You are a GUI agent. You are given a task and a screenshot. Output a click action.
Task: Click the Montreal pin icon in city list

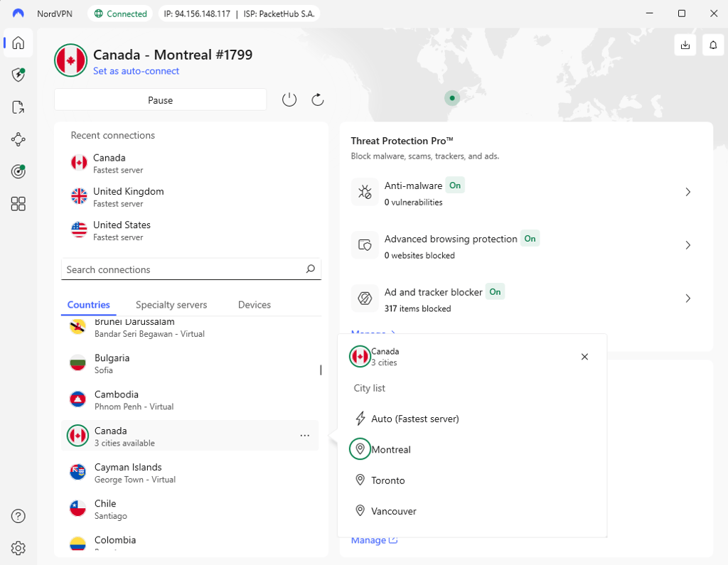(360, 449)
